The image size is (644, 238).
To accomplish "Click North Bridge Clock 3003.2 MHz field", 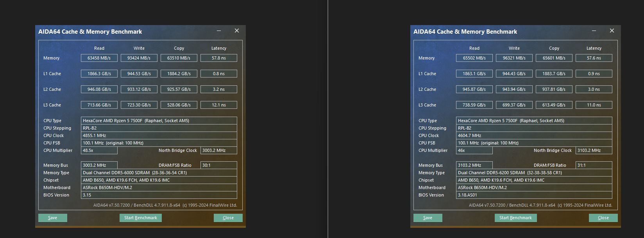I will (219, 150).
